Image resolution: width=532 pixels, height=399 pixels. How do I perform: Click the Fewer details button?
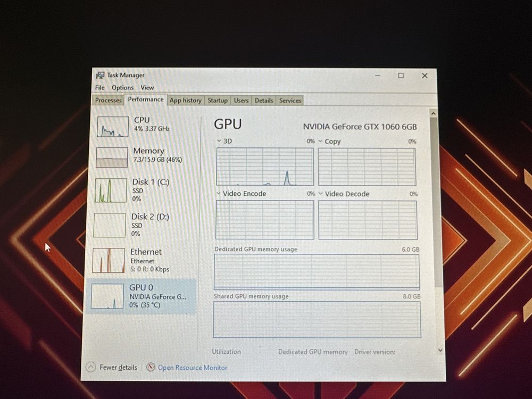coord(112,367)
